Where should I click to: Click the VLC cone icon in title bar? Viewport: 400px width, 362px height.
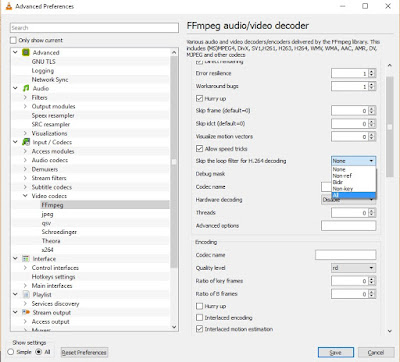[9, 6]
